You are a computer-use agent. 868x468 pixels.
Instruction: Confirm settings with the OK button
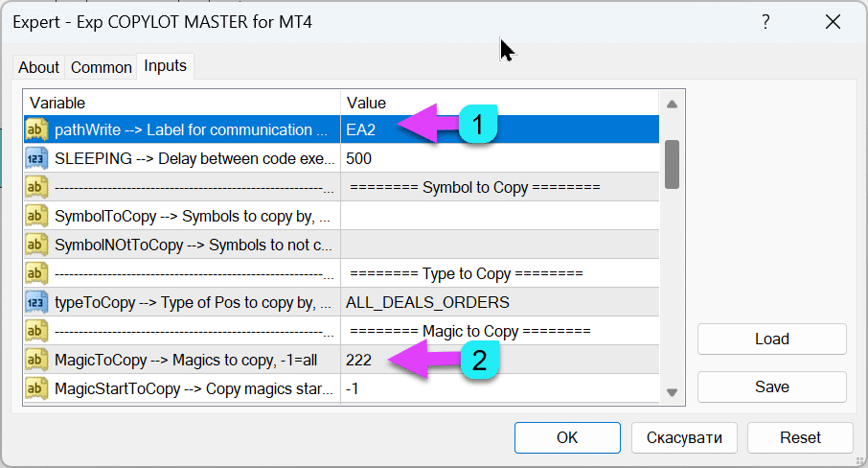tap(567, 437)
